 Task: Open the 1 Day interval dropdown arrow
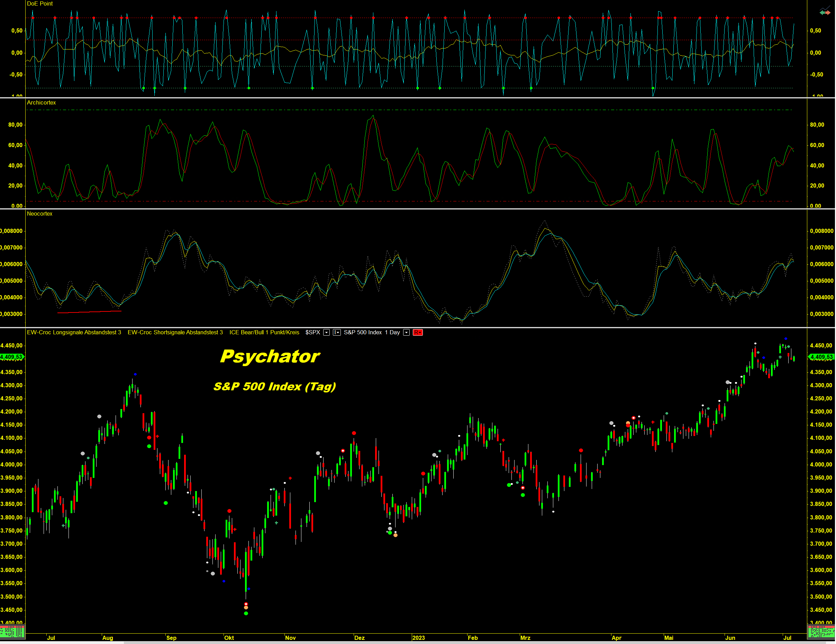point(407,332)
